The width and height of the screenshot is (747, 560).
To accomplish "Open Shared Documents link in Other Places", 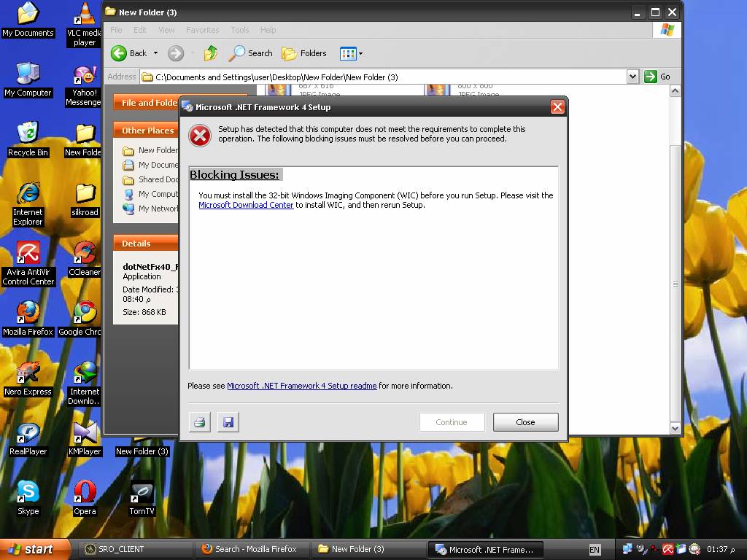I will pos(150,179).
